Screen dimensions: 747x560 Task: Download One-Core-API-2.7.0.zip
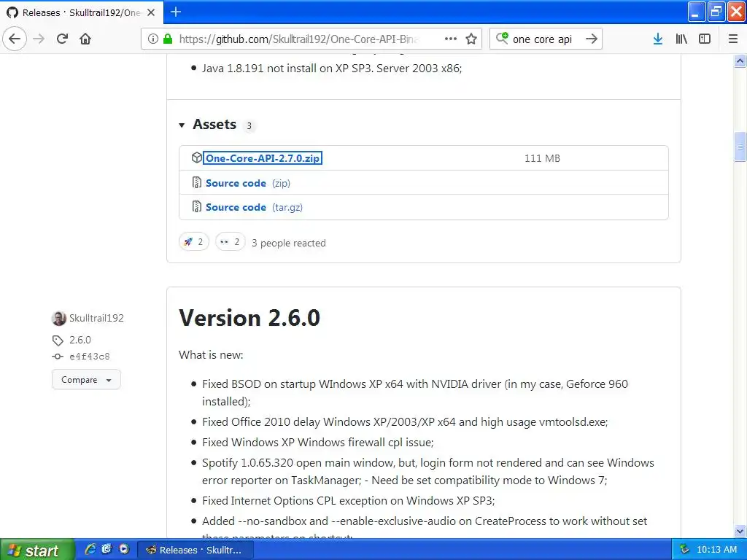coord(263,158)
